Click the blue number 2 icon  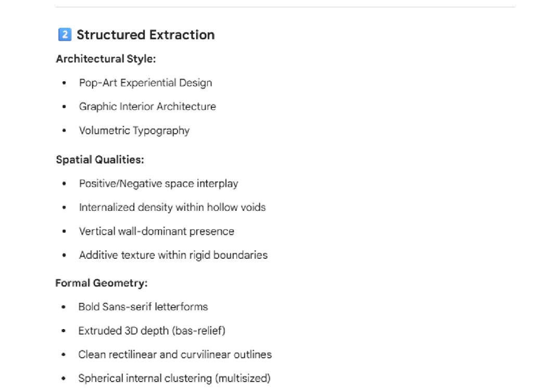click(x=65, y=35)
